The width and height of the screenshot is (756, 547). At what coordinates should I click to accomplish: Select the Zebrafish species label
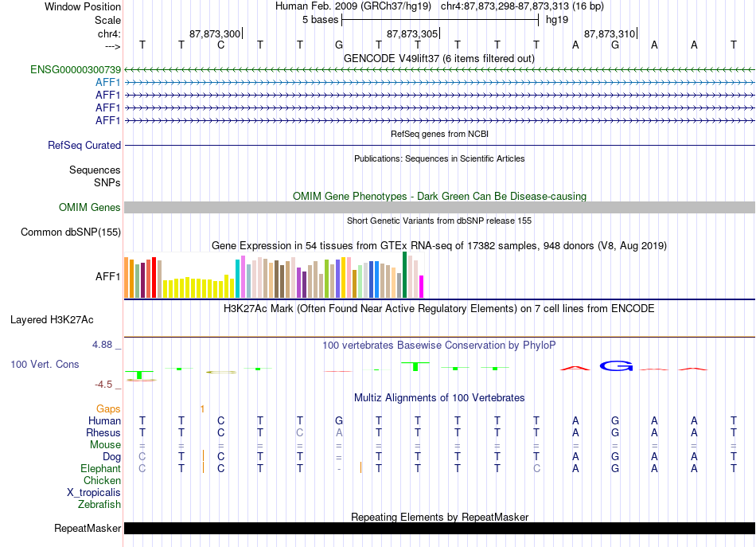[x=99, y=504]
